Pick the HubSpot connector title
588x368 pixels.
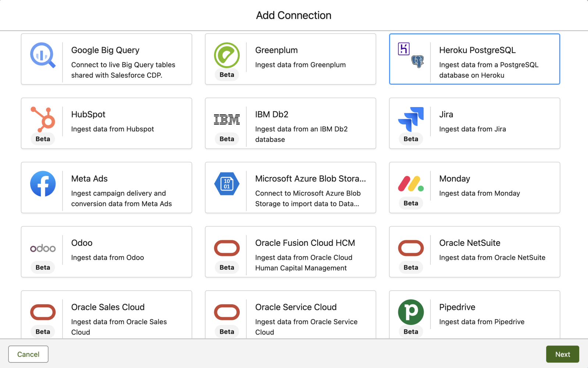coord(88,114)
